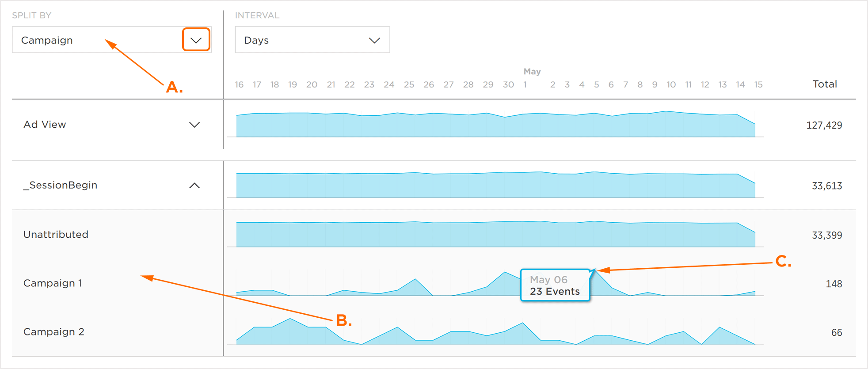Collapse the _SessionBegin row chevron
Screen dimensions: 868x369
click(194, 186)
